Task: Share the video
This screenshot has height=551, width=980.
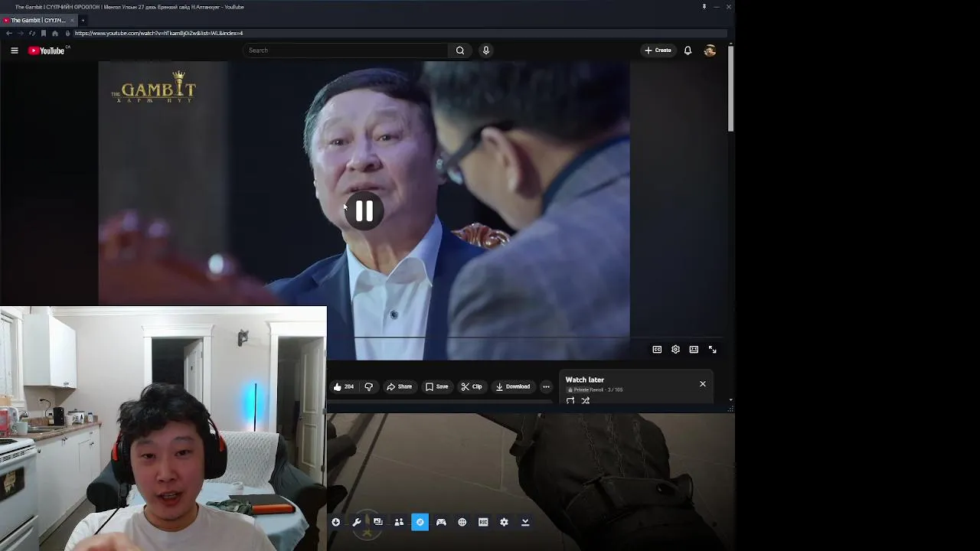Action: click(x=399, y=386)
